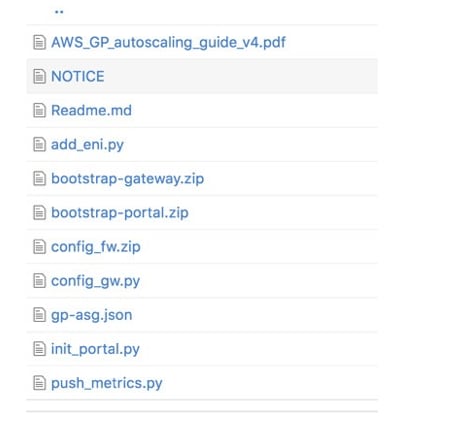Click the file icon beside AWS_GP_autoscaling_guide_v4.pdf
The width and height of the screenshot is (456, 438).
pos(39,42)
